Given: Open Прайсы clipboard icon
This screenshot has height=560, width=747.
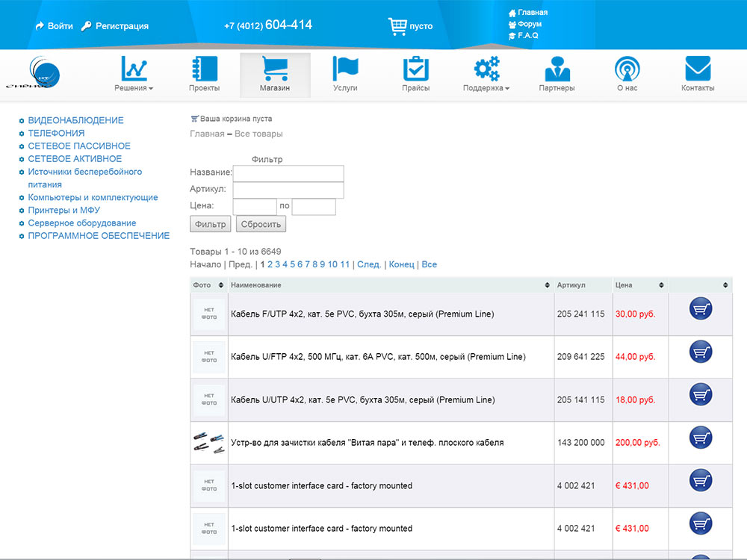Looking at the screenshot, I should [415, 69].
